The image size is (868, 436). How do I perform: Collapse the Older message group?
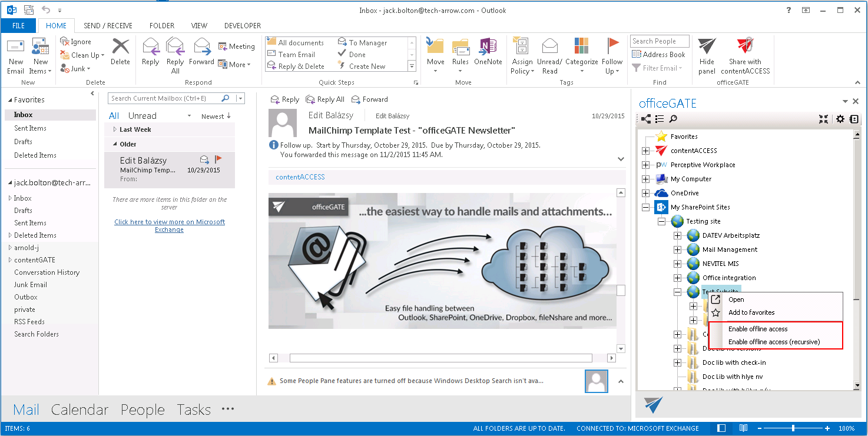[115, 144]
